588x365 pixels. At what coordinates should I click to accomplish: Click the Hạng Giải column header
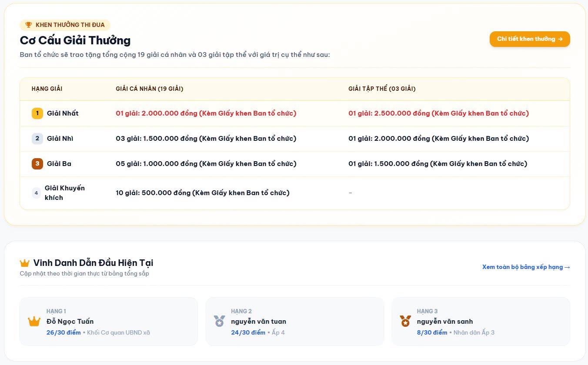(x=47, y=89)
